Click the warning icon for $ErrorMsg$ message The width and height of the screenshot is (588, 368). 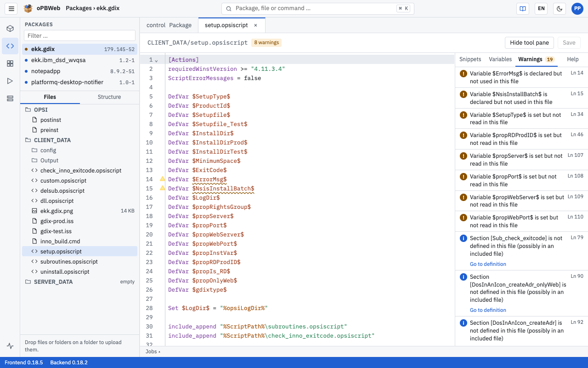coord(464,74)
